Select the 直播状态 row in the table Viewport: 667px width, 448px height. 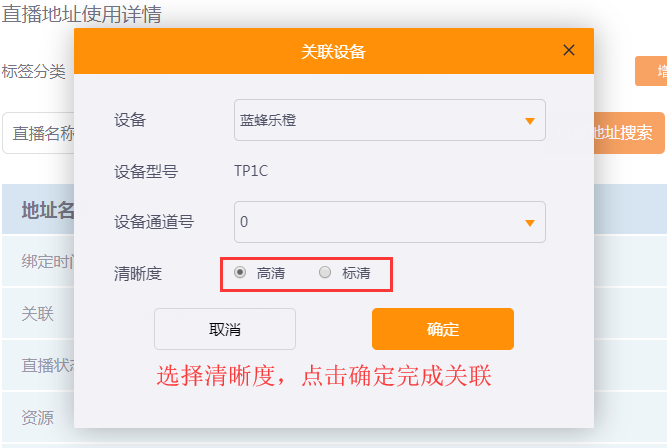coord(38,365)
